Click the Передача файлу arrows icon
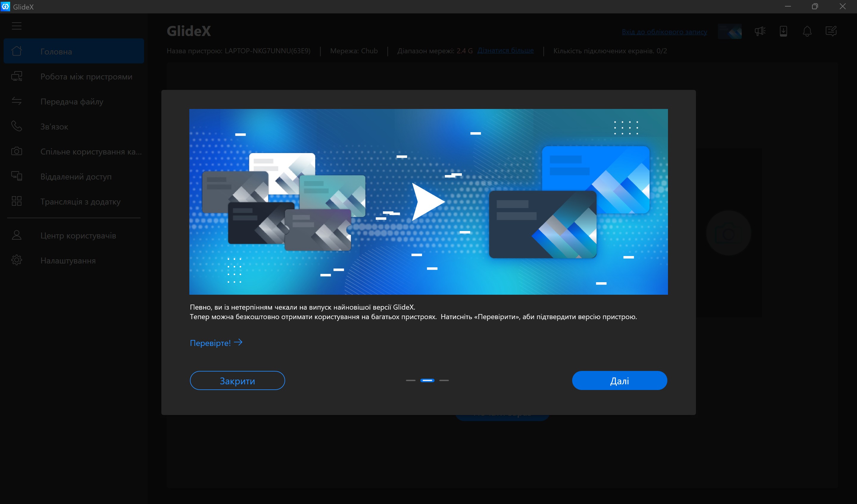Screen dimensions: 857x504 pos(16,101)
